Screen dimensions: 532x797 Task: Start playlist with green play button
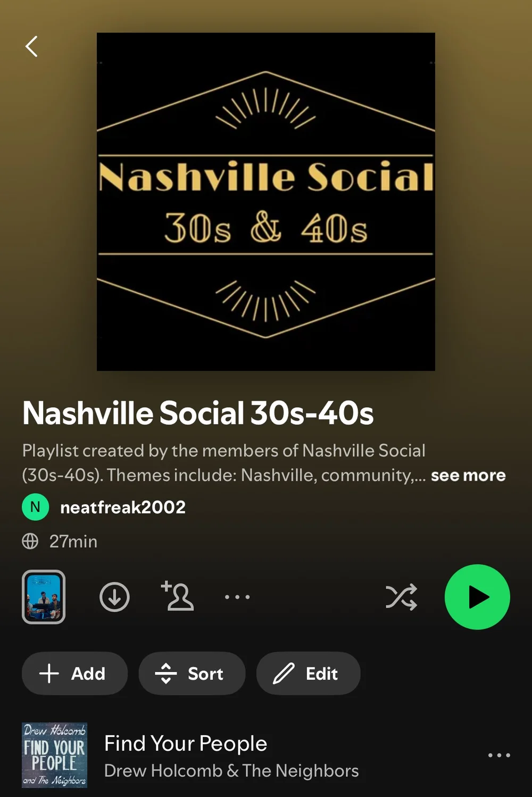point(477,597)
